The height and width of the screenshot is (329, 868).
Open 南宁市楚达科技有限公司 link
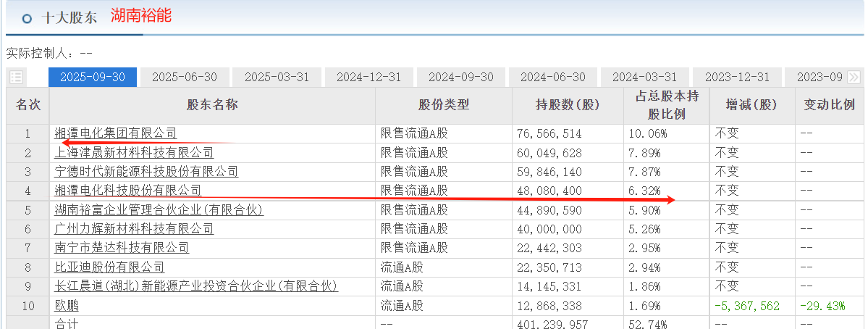tap(122, 248)
